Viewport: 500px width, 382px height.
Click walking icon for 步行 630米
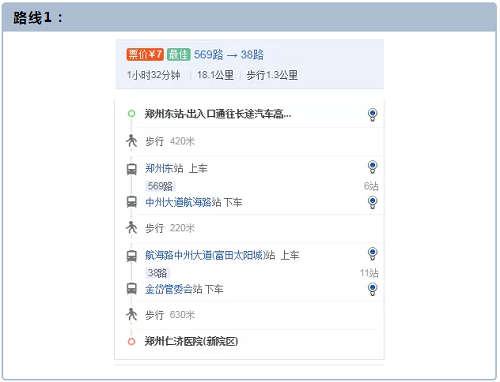coord(131,314)
